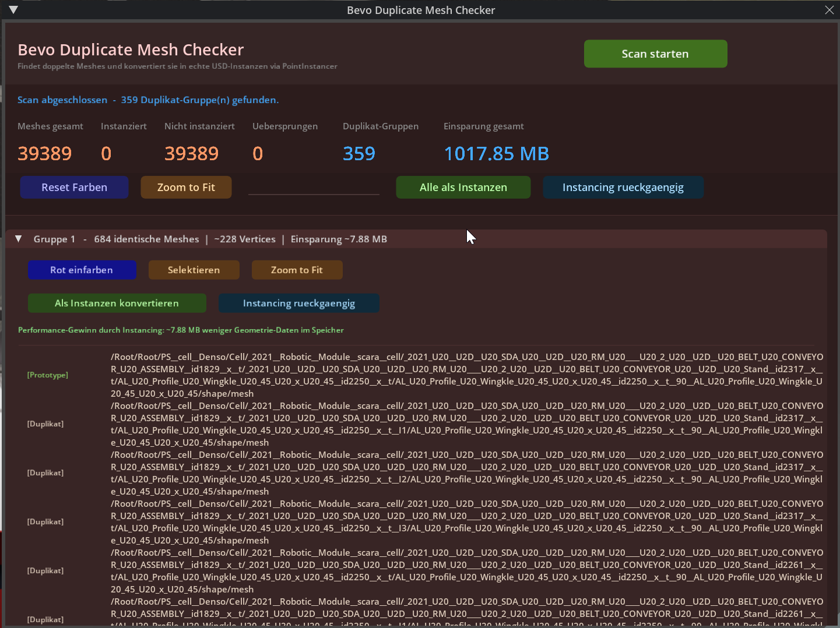Click Zoom to Fit in Gruppe 1
The width and height of the screenshot is (840, 628).
(x=297, y=270)
